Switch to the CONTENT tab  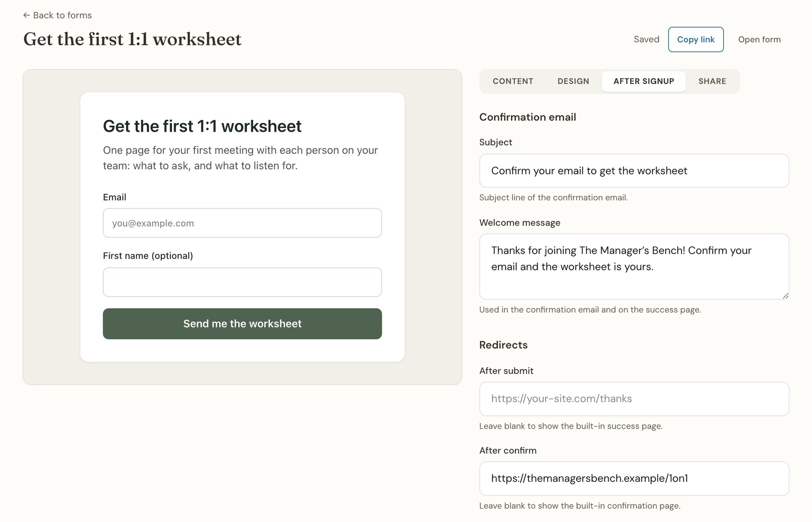(x=513, y=81)
